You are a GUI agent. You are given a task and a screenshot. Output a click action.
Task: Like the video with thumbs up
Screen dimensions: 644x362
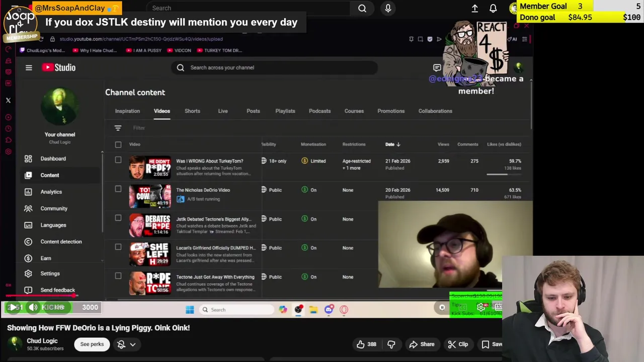pos(360,344)
